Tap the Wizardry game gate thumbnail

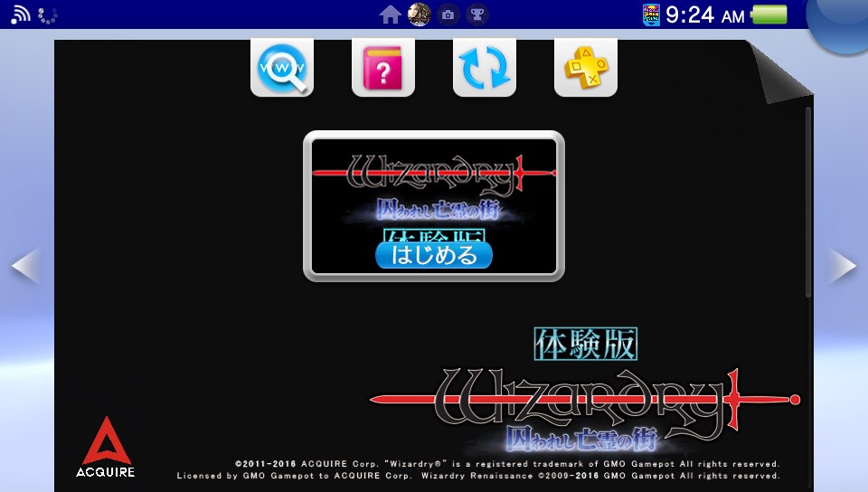[x=433, y=206]
